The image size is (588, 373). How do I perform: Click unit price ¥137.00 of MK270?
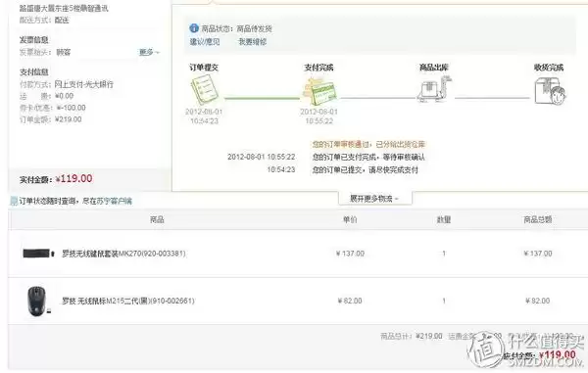(350, 254)
